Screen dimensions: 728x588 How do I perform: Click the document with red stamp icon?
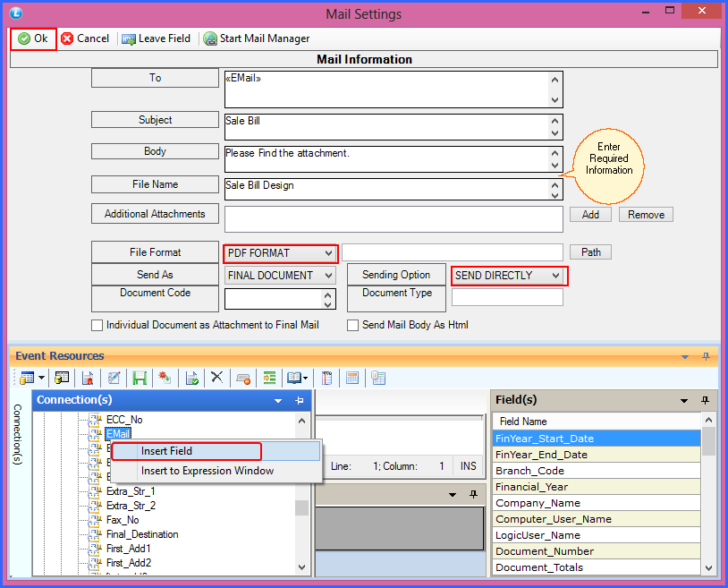88,378
